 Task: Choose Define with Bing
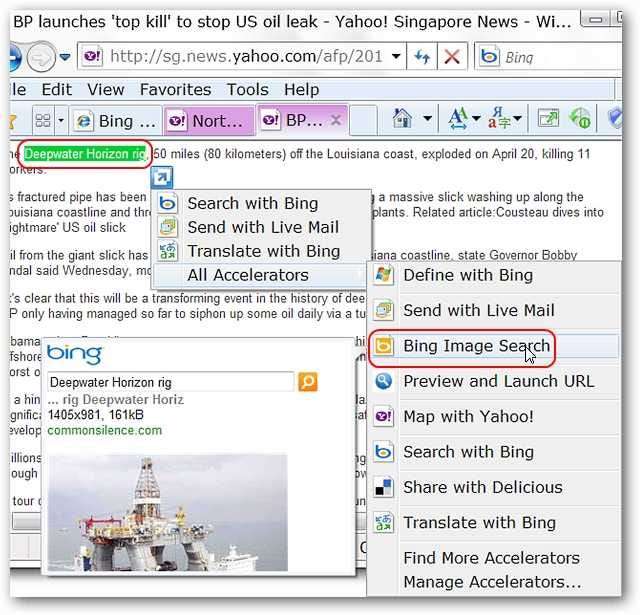point(493,275)
